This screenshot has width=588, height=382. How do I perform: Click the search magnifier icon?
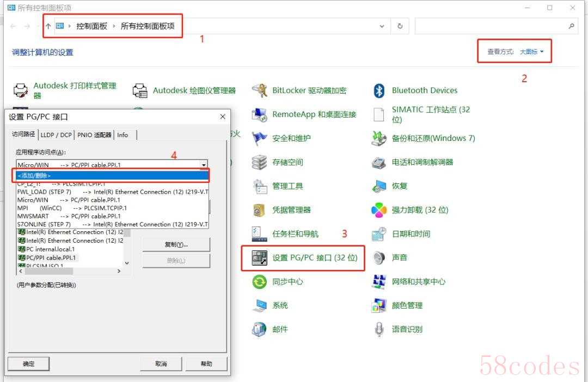point(571,26)
